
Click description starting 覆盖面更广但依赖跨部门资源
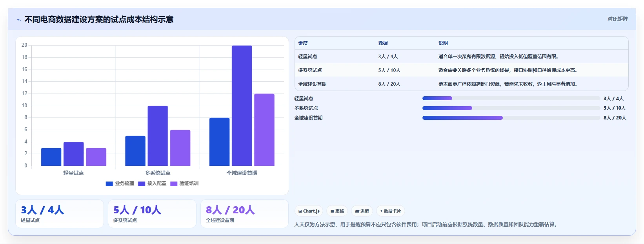tap(508, 84)
